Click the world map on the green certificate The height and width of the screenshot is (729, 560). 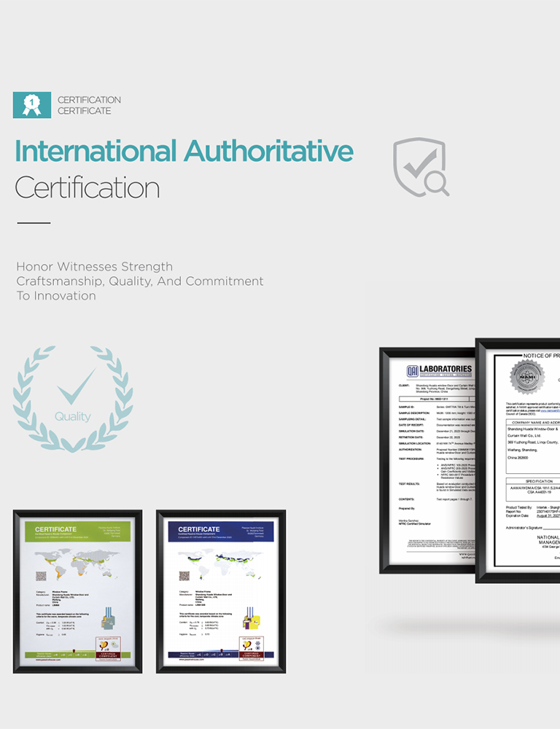click(77, 563)
